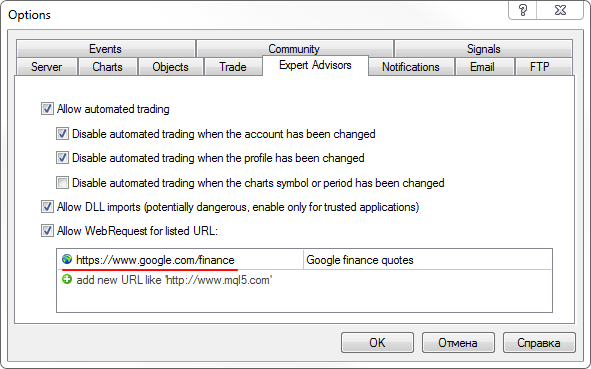Click the globe icon beside Google finance URL
This screenshot has width=591, height=369.
[x=67, y=259]
